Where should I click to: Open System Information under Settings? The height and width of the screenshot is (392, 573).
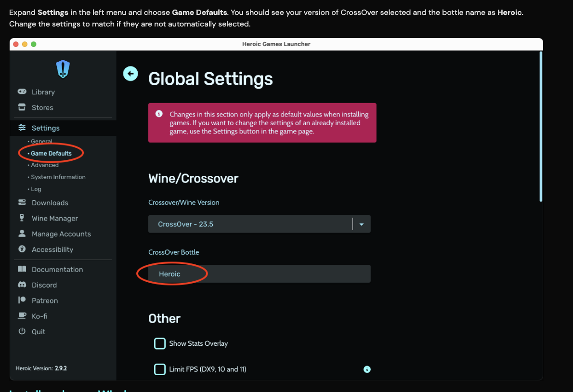[58, 177]
